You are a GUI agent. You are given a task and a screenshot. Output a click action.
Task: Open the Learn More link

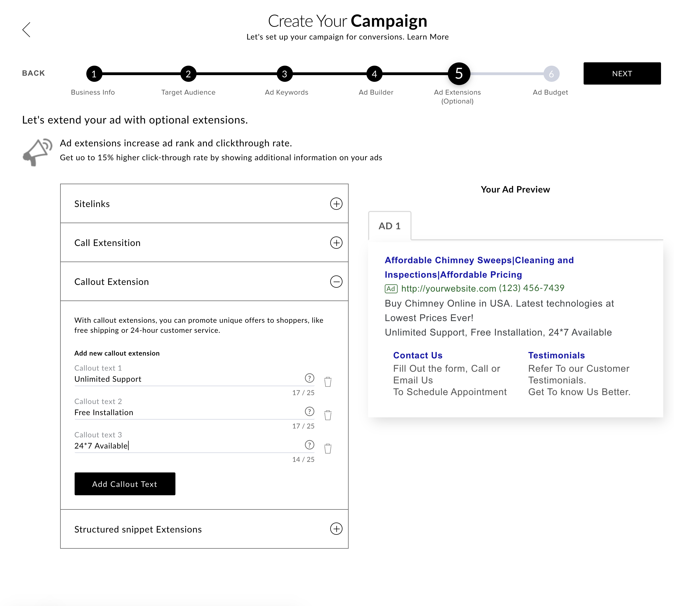tap(428, 37)
